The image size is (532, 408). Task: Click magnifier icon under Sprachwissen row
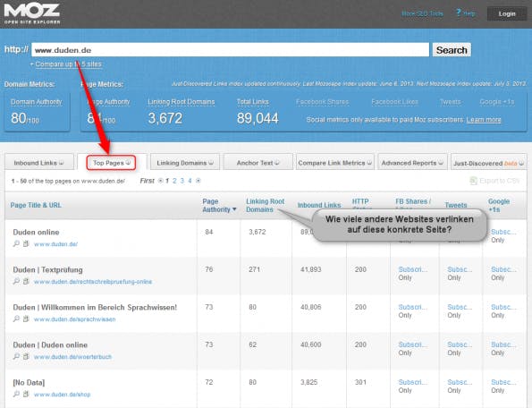[16, 319]
